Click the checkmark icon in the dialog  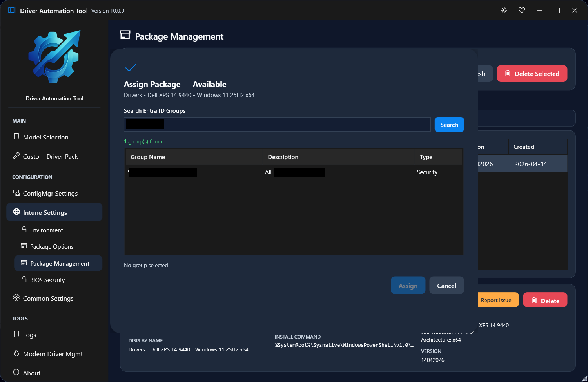tap(131, 68)
